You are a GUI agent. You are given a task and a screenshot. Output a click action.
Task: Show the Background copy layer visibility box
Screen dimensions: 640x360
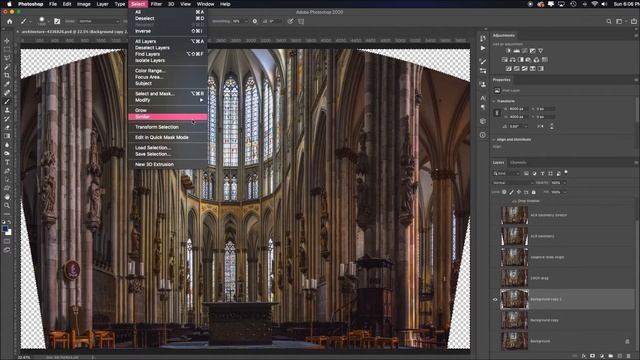(495, 320)
